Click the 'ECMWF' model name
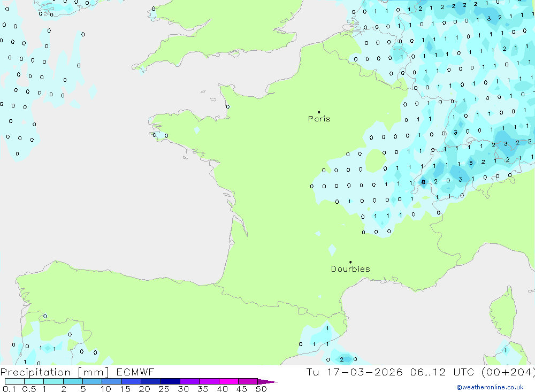535x392 pixels. (135, 372)
